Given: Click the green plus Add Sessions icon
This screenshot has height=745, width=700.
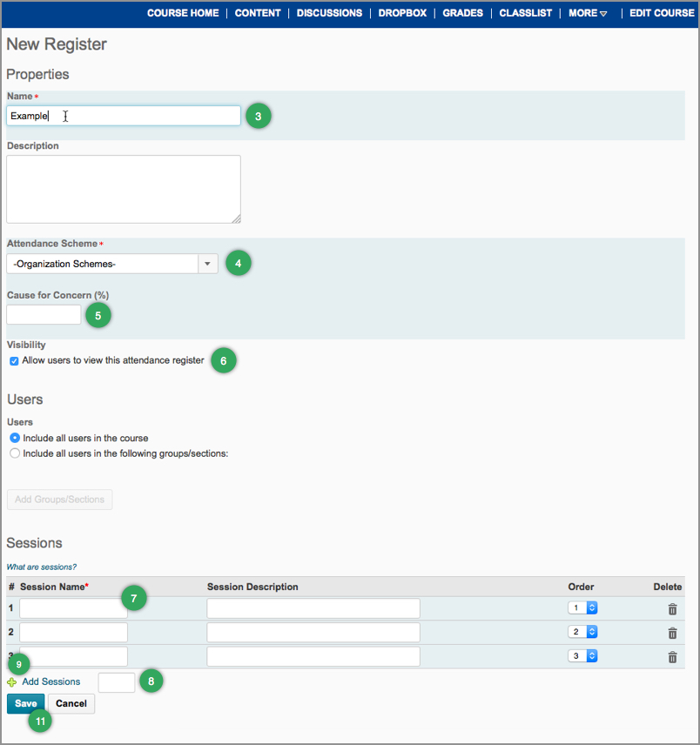Looking at the screenshot, I should coord(12,682).
